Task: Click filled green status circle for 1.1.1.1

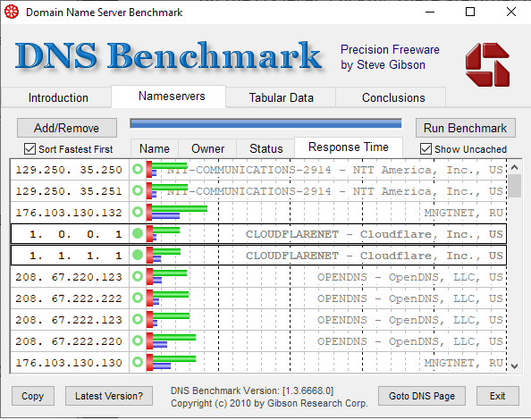Action: click(x=138, y=255)
